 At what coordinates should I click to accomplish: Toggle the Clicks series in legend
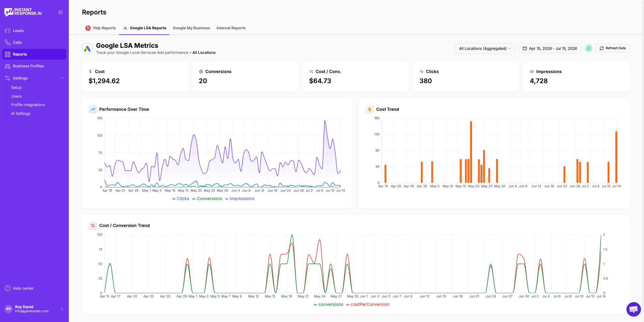[180, 199]
